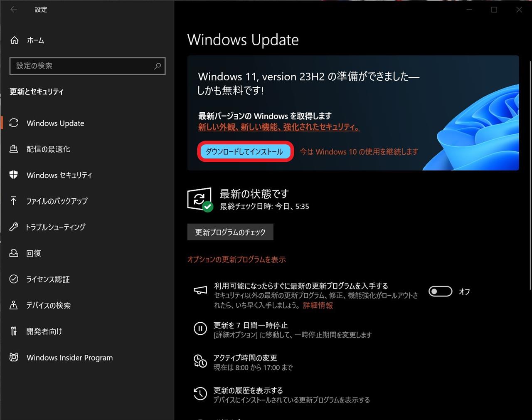
Task: Click the 配信の最適化 icon
Action: click(x=14, y=149)
